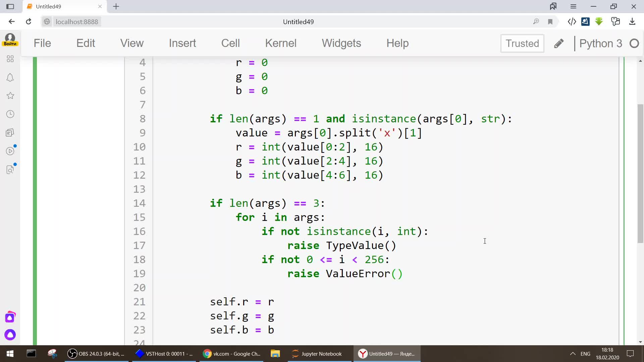Screen dimensions: 644x362
Task: Click on 'if len(args) == 3:' line
Action: point(267,203)
